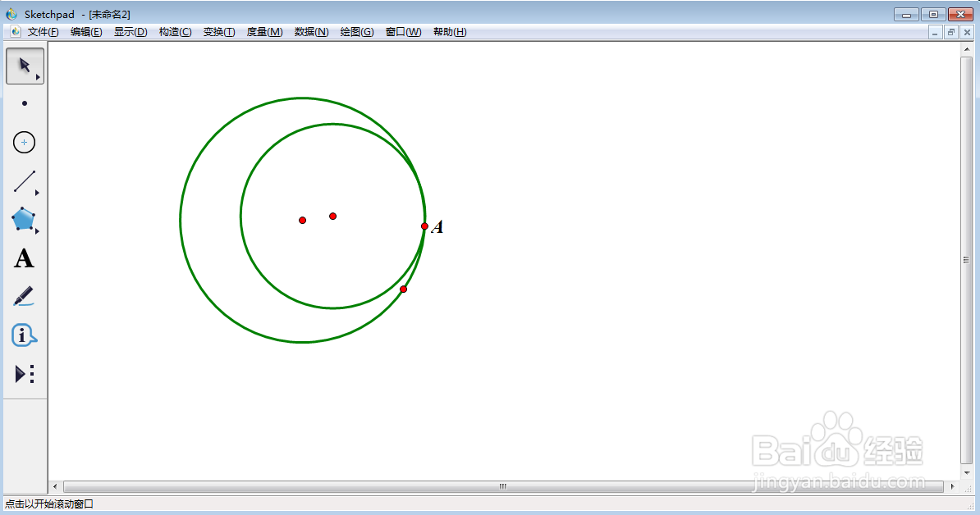Open the 编辑(E) menu
The image size is (980, 515).
coord(86,32)
